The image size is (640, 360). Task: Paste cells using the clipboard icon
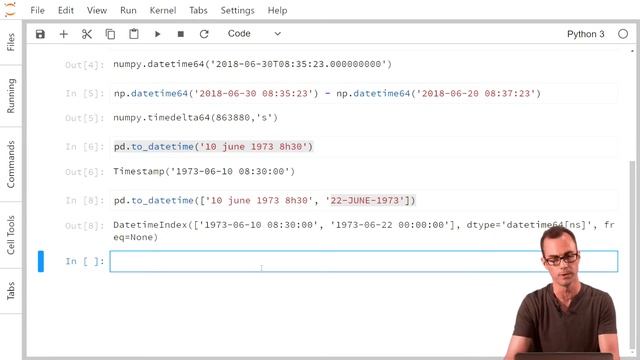[x=133, y=34]
